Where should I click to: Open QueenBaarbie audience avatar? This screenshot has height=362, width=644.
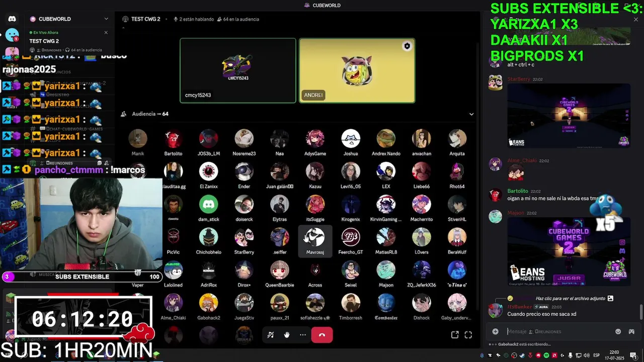279,270
